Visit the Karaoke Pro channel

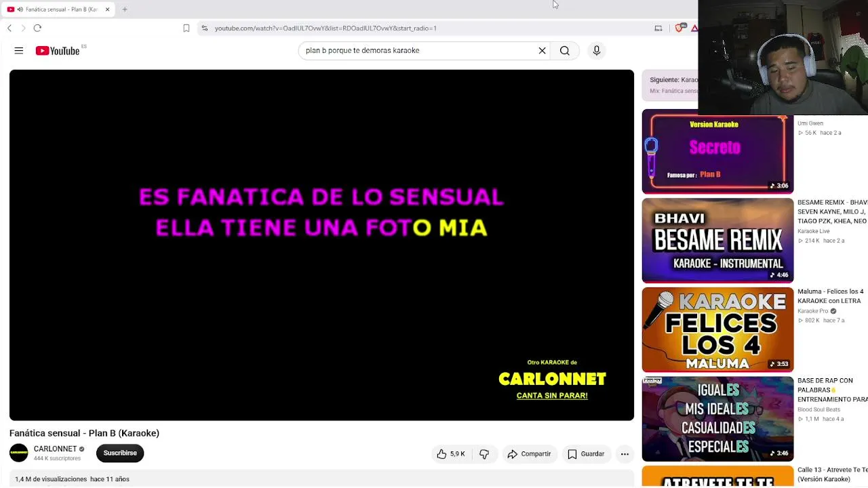(x=813, y=311)
